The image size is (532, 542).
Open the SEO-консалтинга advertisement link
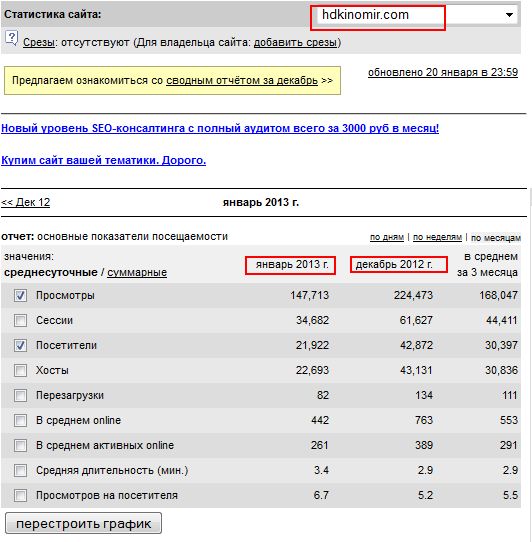coord(220,128)
